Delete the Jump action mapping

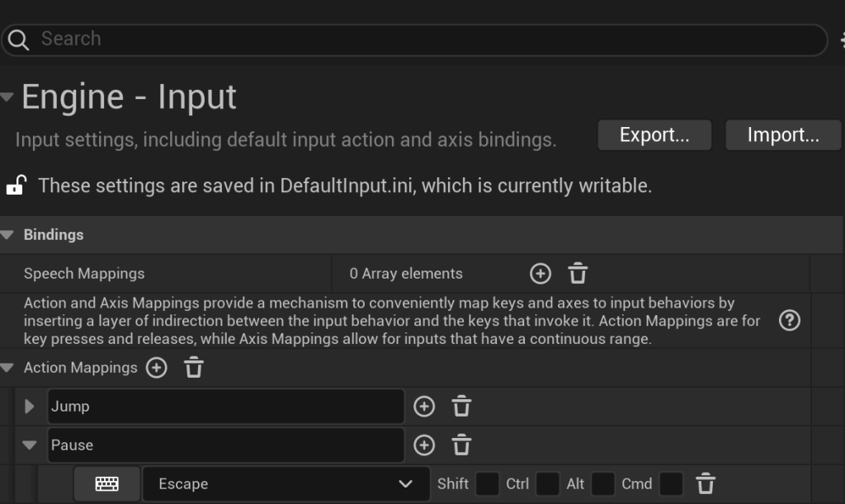461,406
